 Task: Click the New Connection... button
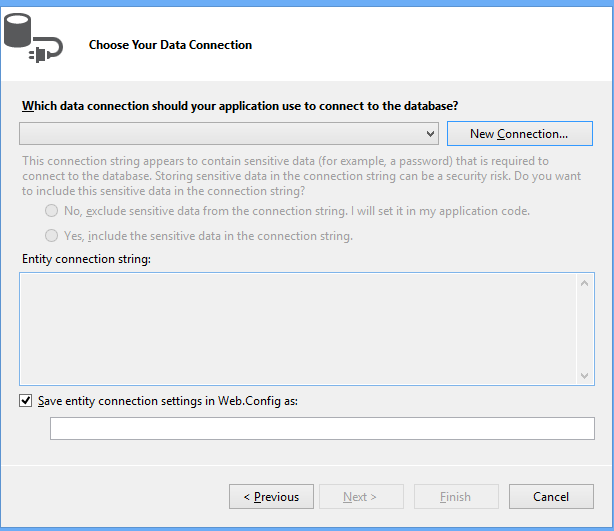tap(519, 134)
